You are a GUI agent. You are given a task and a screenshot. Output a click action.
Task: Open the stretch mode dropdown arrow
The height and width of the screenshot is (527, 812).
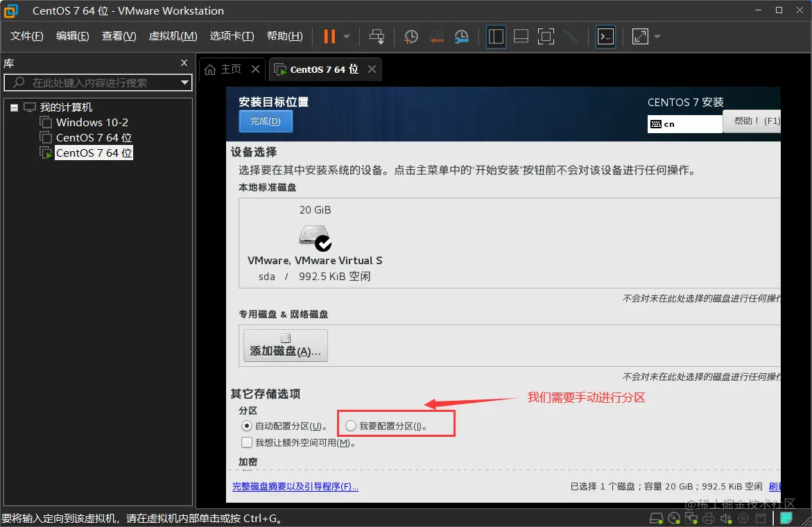[657, 36]
